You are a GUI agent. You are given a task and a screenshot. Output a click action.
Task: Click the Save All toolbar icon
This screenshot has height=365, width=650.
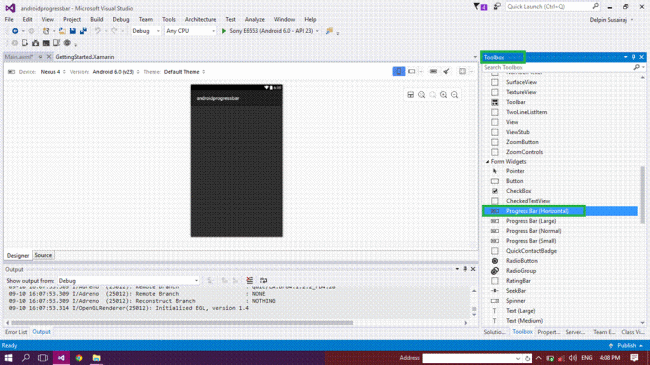(x=83, y=31)
